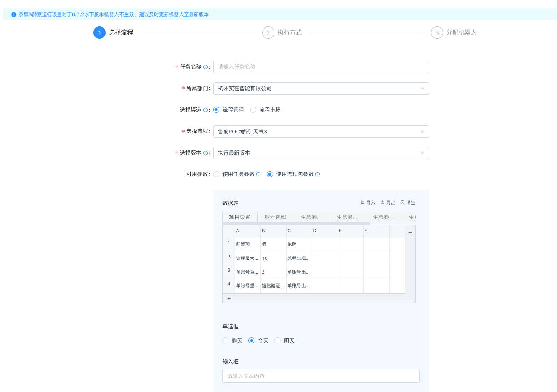Add a column with the plus icon
This screenshot has width=557, height=392.
point(410,232)
